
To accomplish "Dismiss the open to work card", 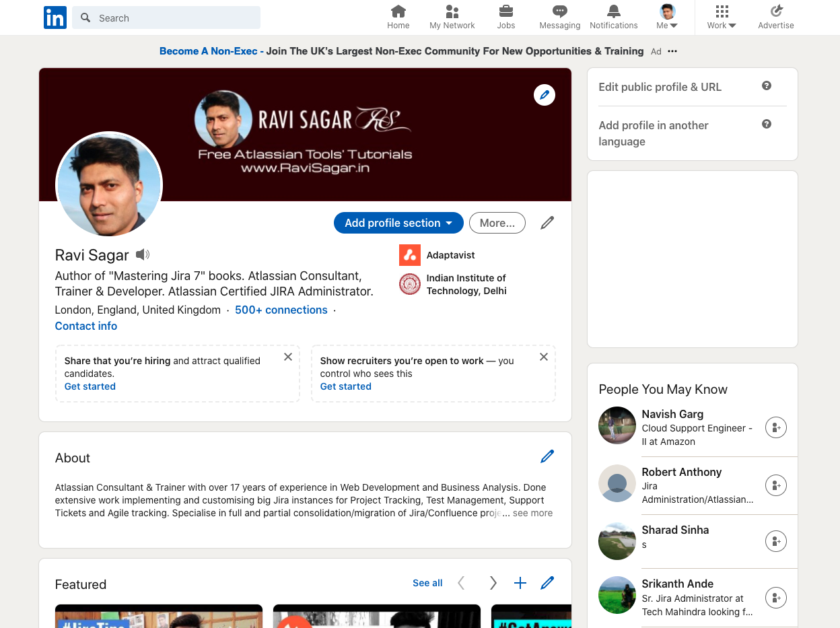I will click(544, 357).
